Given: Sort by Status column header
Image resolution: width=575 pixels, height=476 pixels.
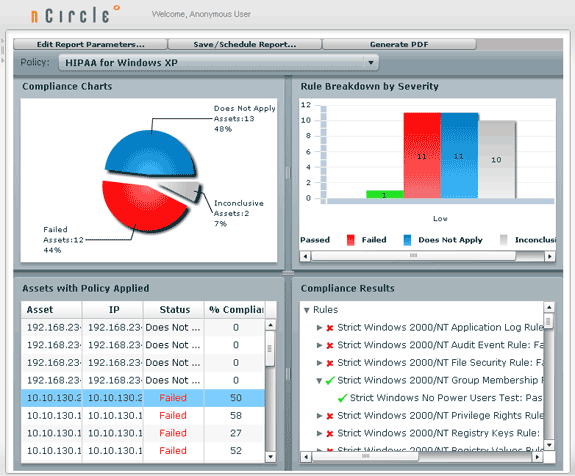Looking at the screenshot, I should pyautogui.click(x=174, y=310).
